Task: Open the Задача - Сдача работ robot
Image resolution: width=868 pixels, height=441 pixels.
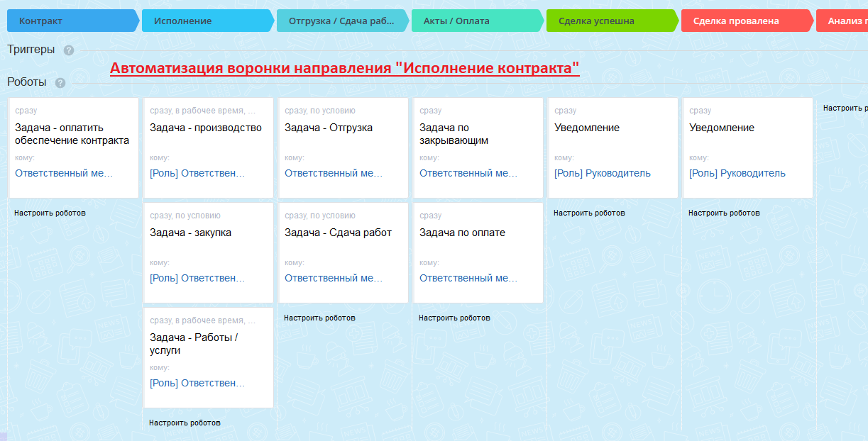Action: coord(343,252)
